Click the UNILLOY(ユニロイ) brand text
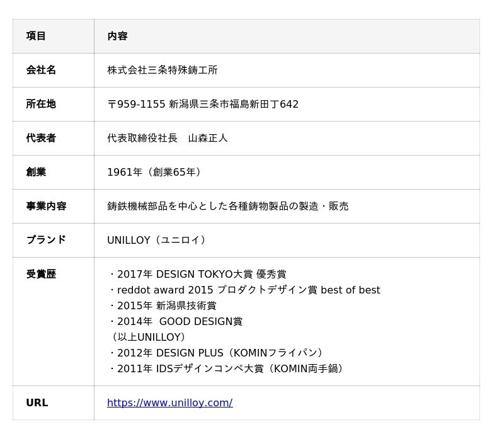The height and width of the screenshot is (439, 504). click(156, 240)
